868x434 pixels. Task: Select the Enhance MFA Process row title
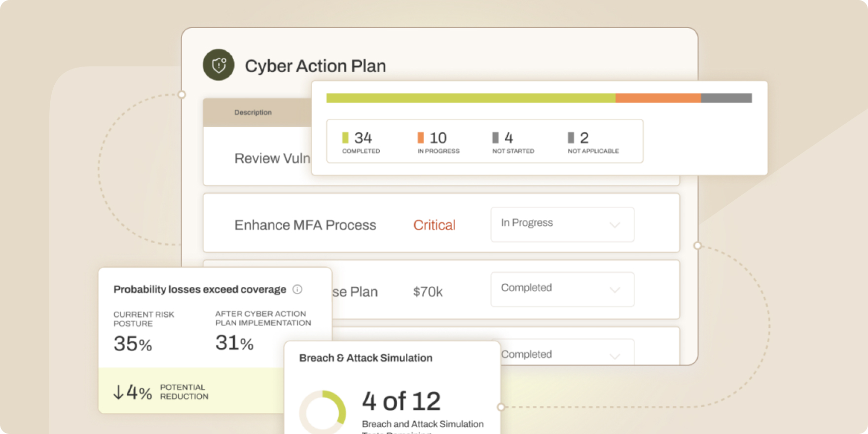click(305, 225)
